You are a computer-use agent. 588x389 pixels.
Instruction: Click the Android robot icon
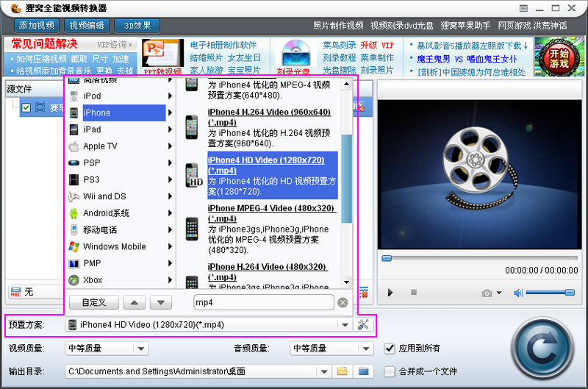pyautogui.click(x=74, y=213)
